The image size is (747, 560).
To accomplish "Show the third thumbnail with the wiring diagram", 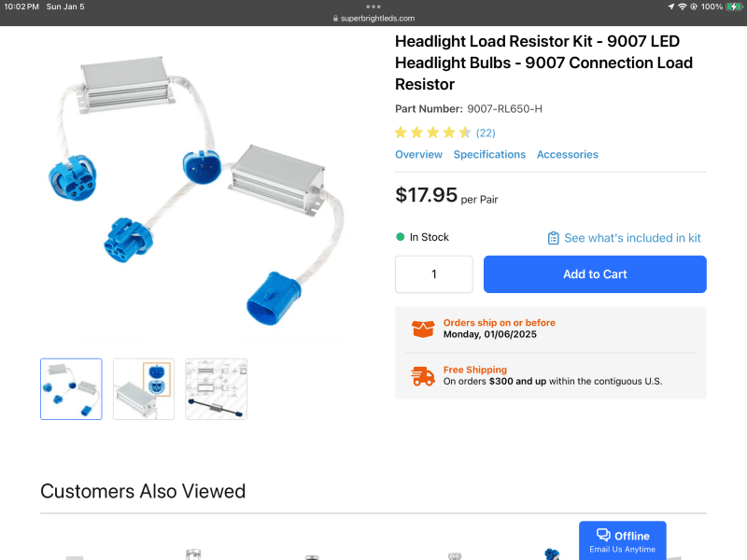I will (216, 389).
